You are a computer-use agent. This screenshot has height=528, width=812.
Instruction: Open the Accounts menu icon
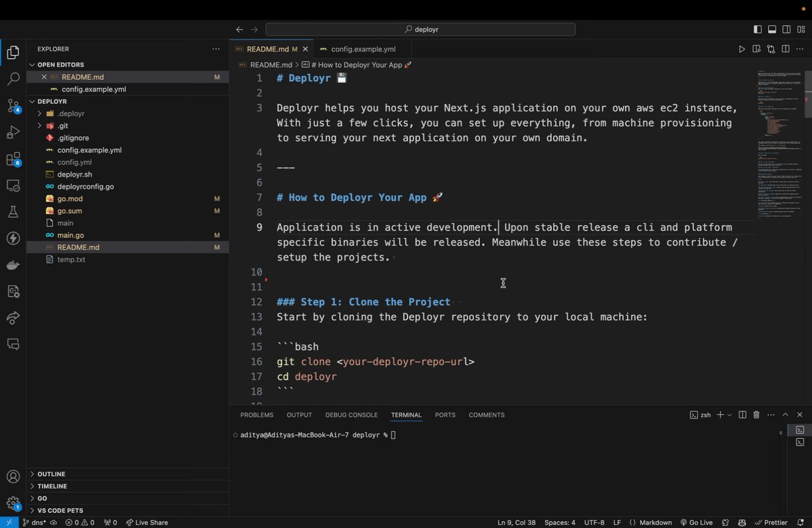pyautogui.click(x=13, y=477)
